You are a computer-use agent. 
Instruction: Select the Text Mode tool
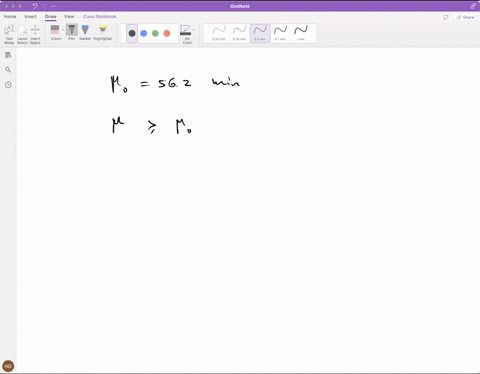click(9, 34)
